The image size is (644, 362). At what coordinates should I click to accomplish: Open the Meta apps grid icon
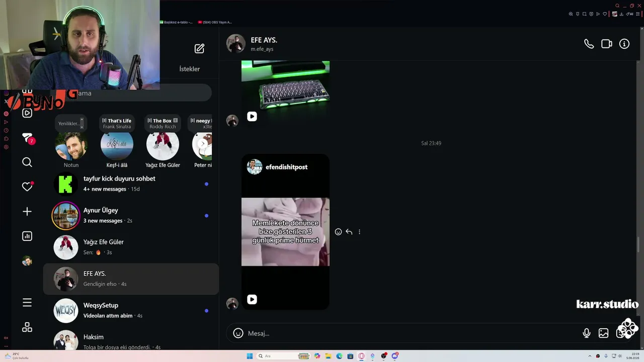(x=27, y=327)
